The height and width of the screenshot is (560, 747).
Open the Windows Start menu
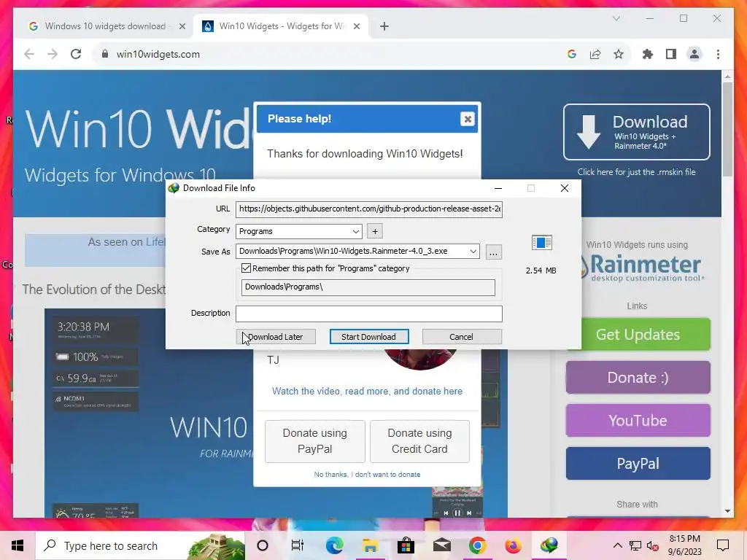(x=18, y=545)
